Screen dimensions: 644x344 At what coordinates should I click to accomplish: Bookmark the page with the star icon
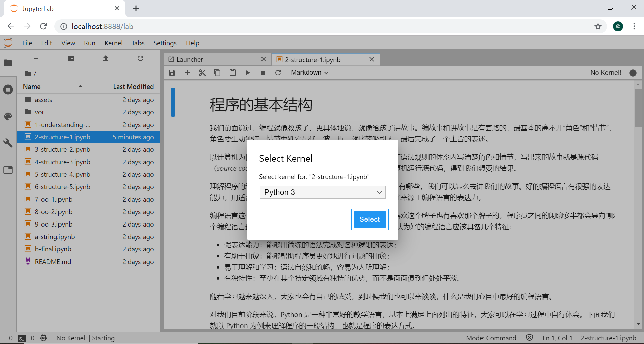tap(598, 26)
